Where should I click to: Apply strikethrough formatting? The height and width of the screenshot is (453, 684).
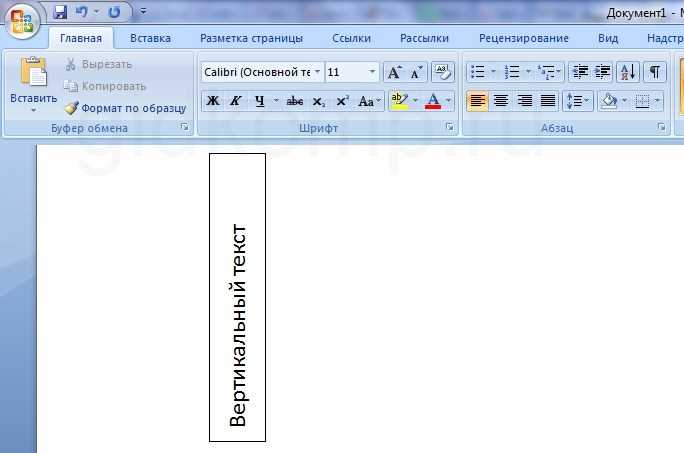tap(294, 101)
